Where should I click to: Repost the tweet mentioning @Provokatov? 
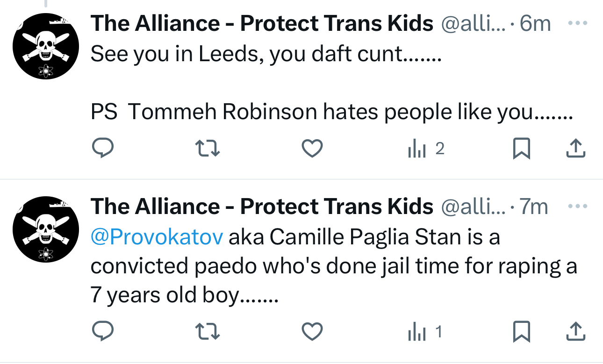click(x=207, y=332)
